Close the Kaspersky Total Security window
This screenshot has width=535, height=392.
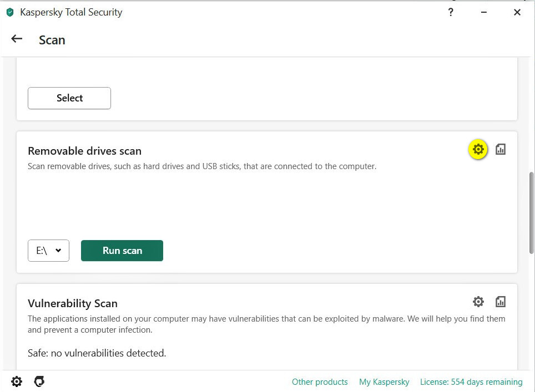517,12
